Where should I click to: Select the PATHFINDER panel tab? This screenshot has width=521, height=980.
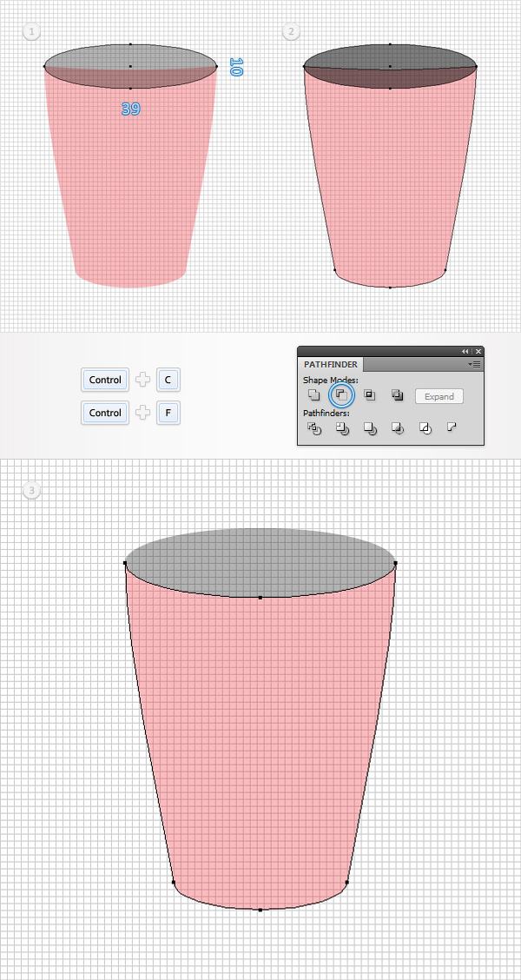pyautogui.click(x=331, y=364)
